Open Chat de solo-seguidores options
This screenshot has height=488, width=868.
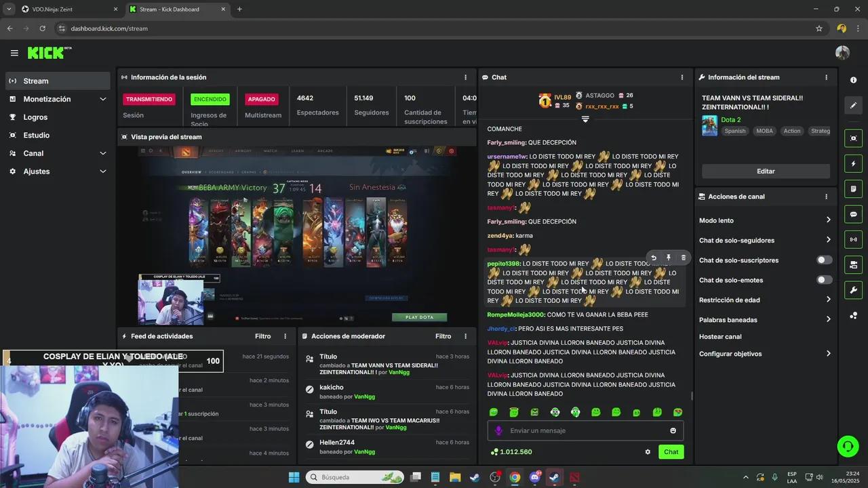coord(765,240)
